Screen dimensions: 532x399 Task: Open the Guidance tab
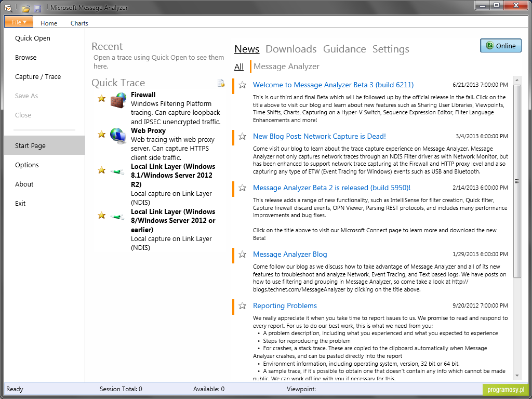click(344, 49)
